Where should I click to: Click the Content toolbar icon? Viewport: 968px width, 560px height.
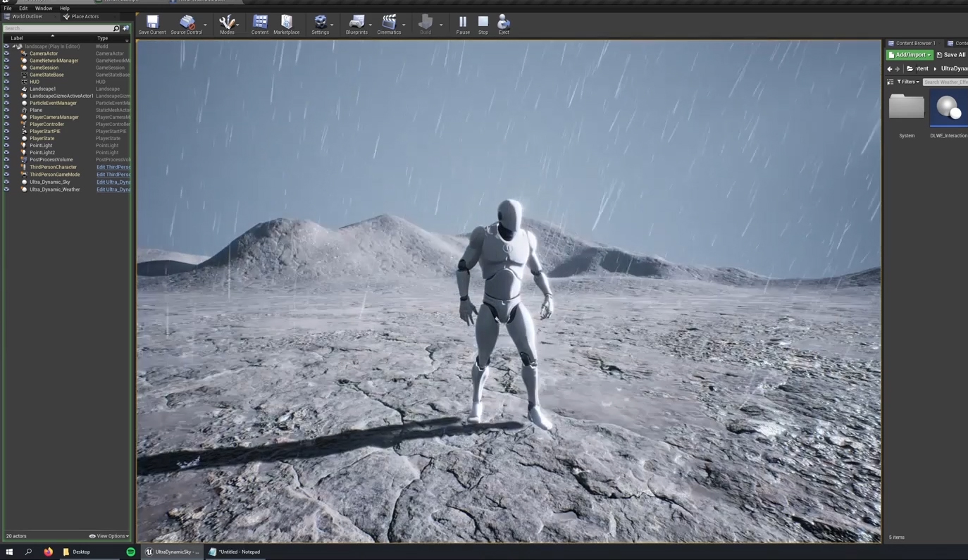tap(260, 24)
